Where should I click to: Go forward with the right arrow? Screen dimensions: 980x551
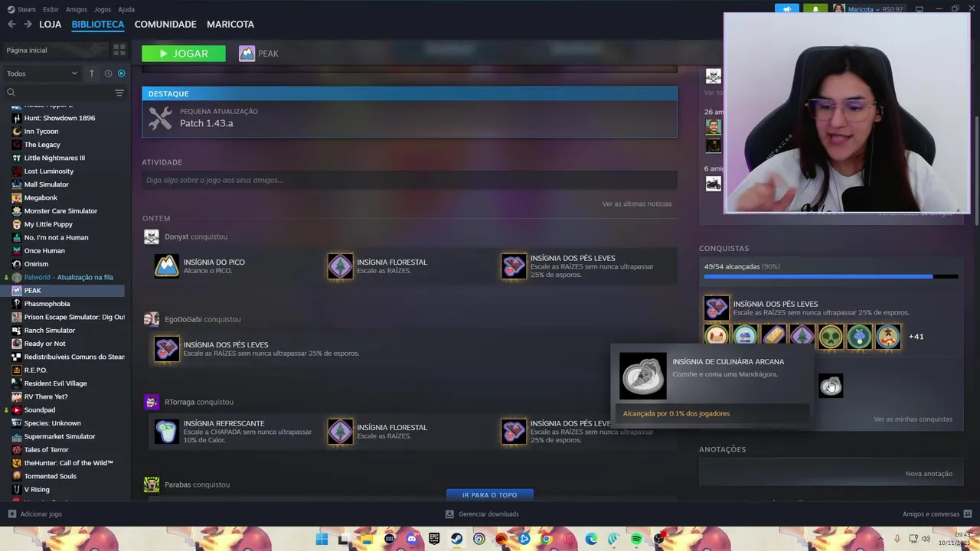(28, 24)
